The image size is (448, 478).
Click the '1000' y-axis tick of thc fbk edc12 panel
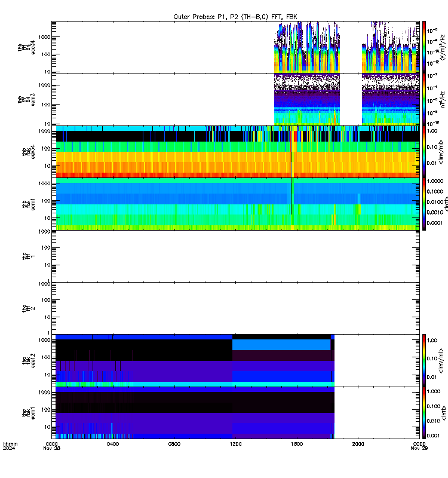coord(44,340)
